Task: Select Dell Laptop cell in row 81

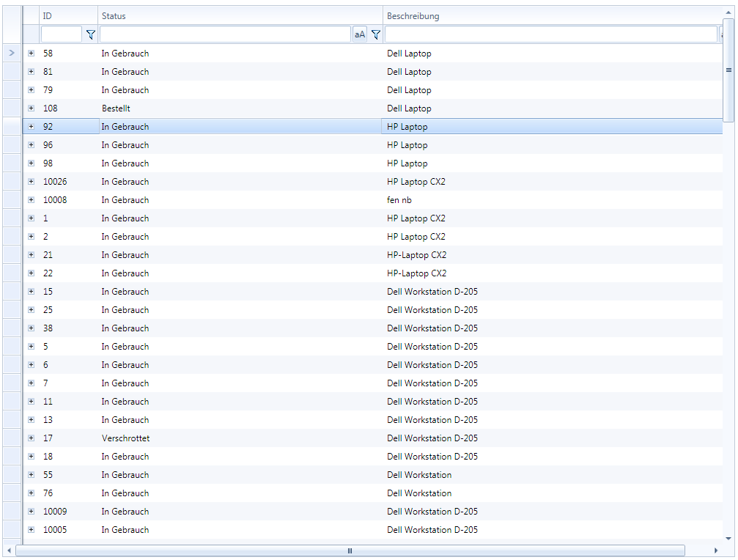Action: click(x=553, y=72)
